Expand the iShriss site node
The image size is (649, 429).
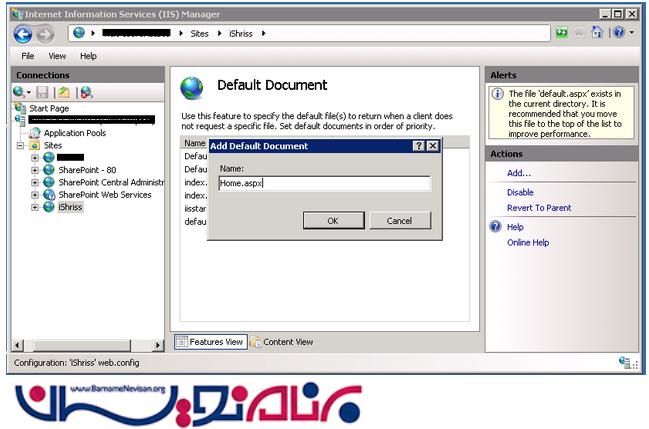(35, 207)
